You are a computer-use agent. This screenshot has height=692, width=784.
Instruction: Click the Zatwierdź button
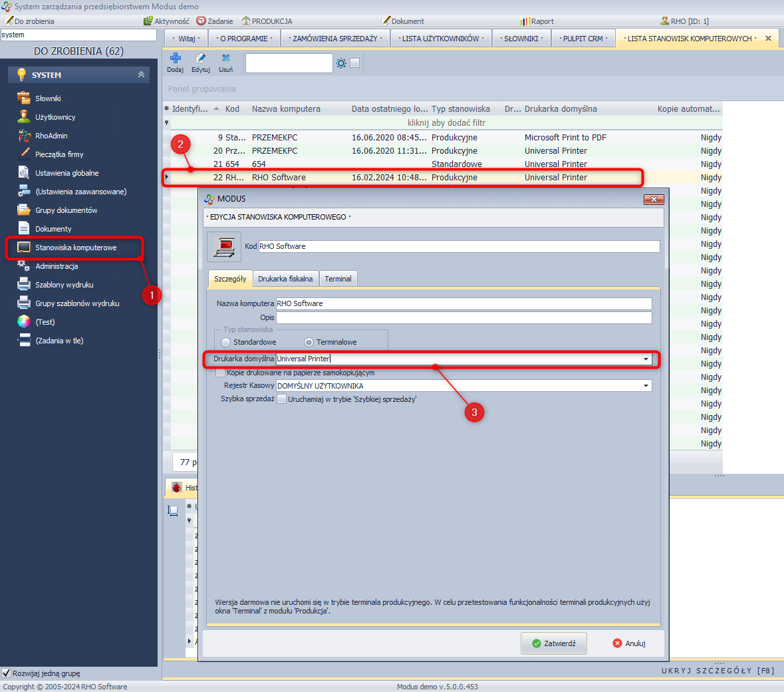coord(553,643)
